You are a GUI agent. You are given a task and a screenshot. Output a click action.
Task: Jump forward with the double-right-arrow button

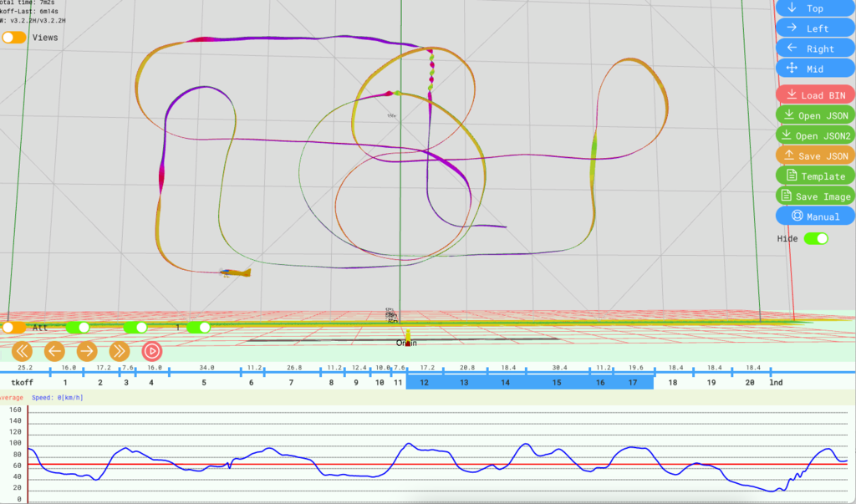[120, 351]
